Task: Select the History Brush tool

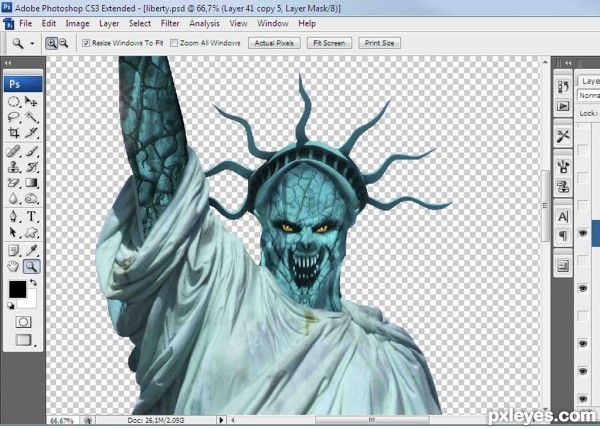Action: click(31, 167)
